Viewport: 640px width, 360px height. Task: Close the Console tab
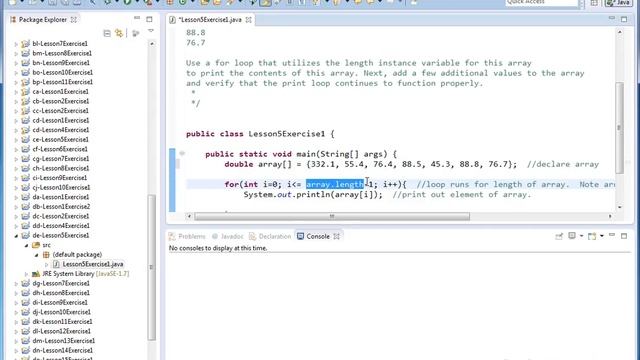(x=336, y=236)
